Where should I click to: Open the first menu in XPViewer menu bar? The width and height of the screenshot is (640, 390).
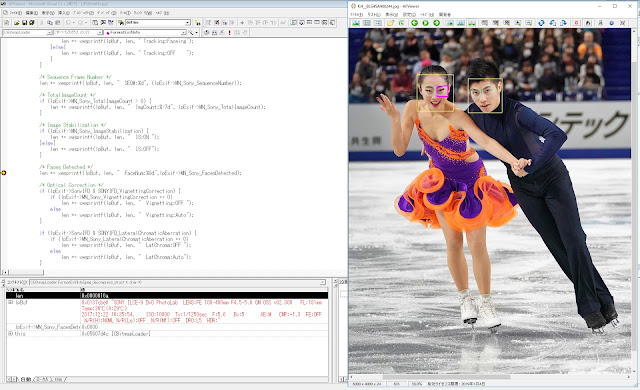pos(357,14)
